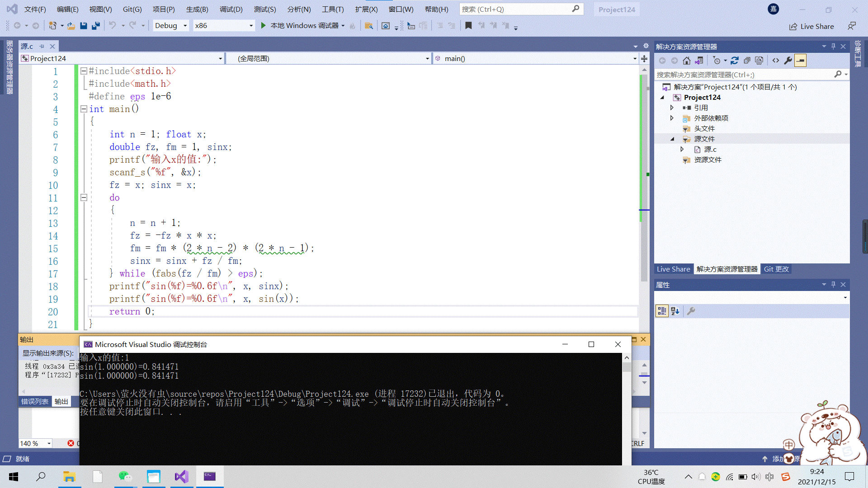Click Collapse All icon in Solution Explorer
Screen dimensions: 868x488
click(x=747, y=61)
